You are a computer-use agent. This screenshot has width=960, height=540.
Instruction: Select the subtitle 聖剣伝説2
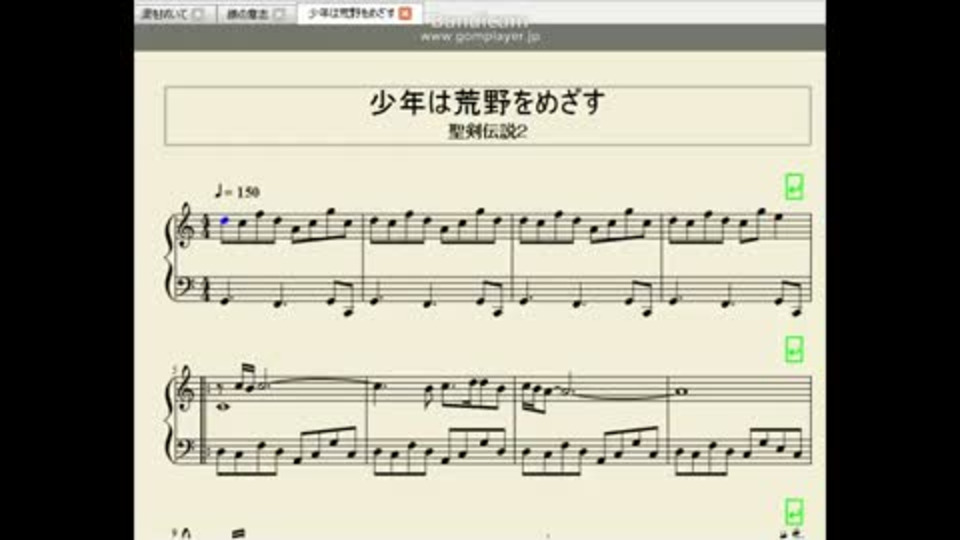(x=487, y=132)
